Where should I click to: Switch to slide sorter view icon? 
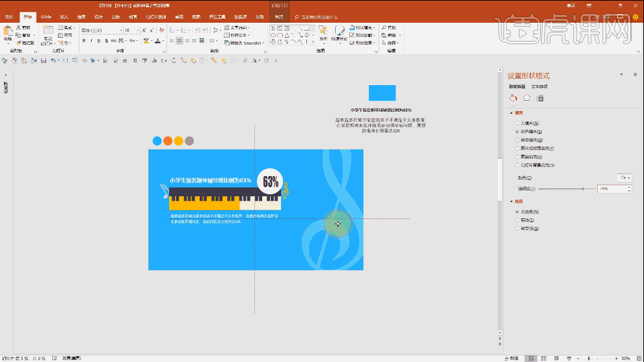point(544,358)
